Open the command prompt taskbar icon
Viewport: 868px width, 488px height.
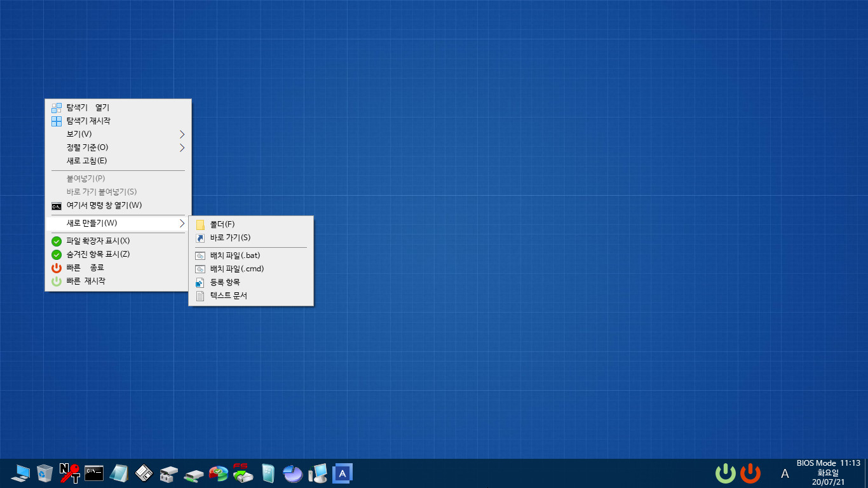pos(94,473)
